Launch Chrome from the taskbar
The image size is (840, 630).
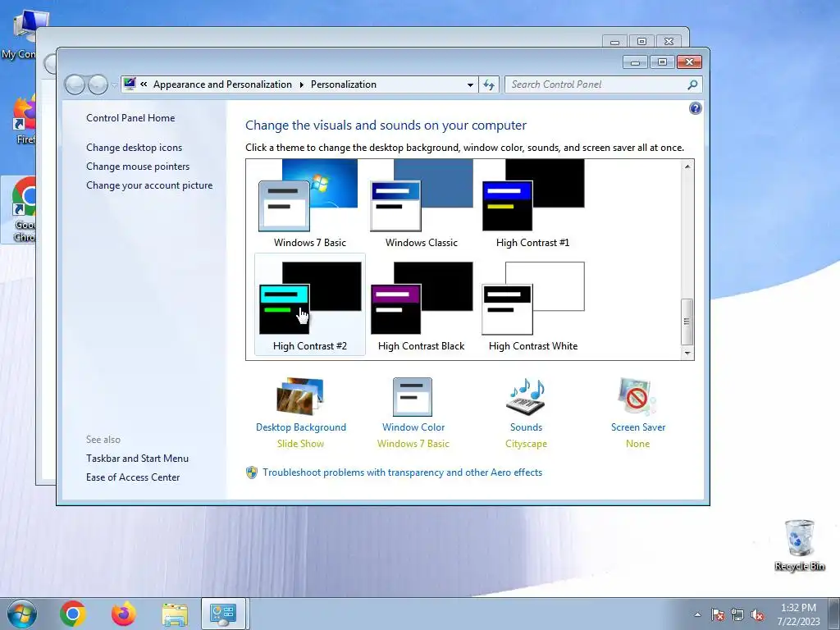[x=73, y=614]
